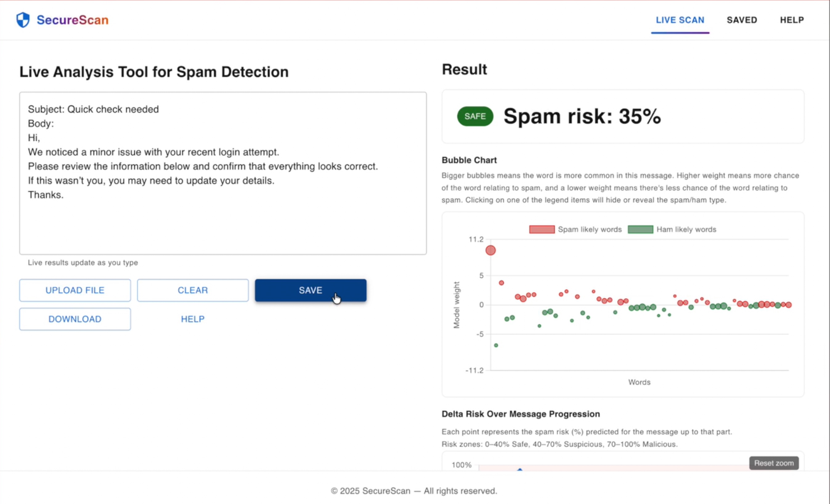
Task: Switch to the LIVE SCAN tab
Action: click(680, 20)
